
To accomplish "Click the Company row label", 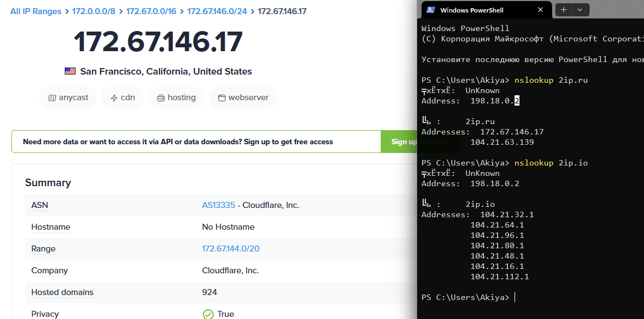I will coord(49,271).
